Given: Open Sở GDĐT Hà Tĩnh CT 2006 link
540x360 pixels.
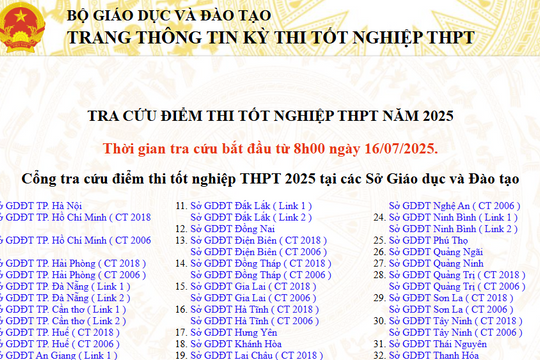Looking at the screenshot, I should pos(255,321).
